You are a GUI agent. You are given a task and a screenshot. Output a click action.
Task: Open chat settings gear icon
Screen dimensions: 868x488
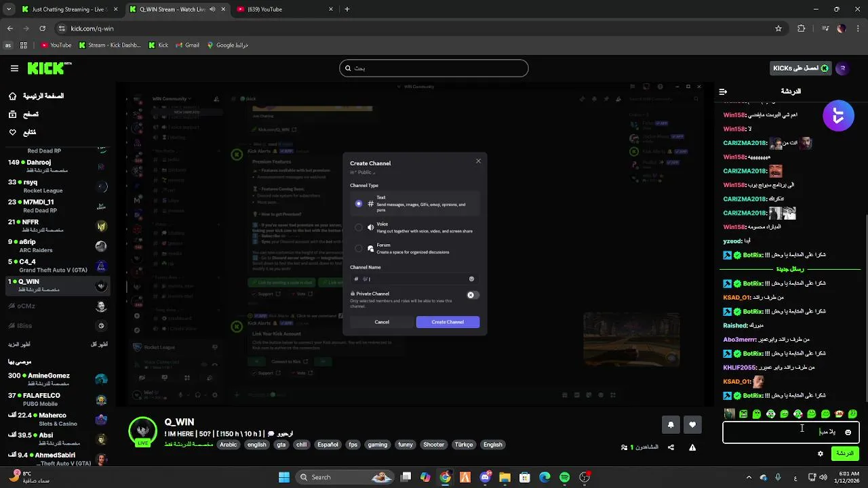pyautogui.click(x=821, y=453)
